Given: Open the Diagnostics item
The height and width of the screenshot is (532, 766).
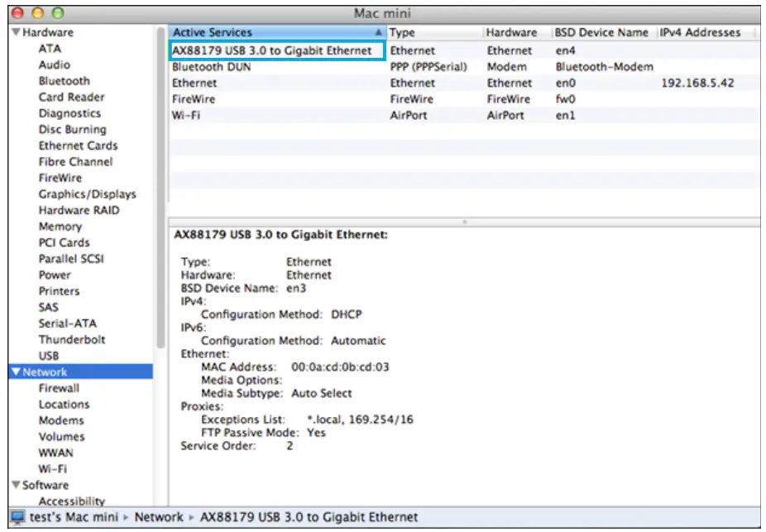Looking at the screenshot, I should 69,113.
